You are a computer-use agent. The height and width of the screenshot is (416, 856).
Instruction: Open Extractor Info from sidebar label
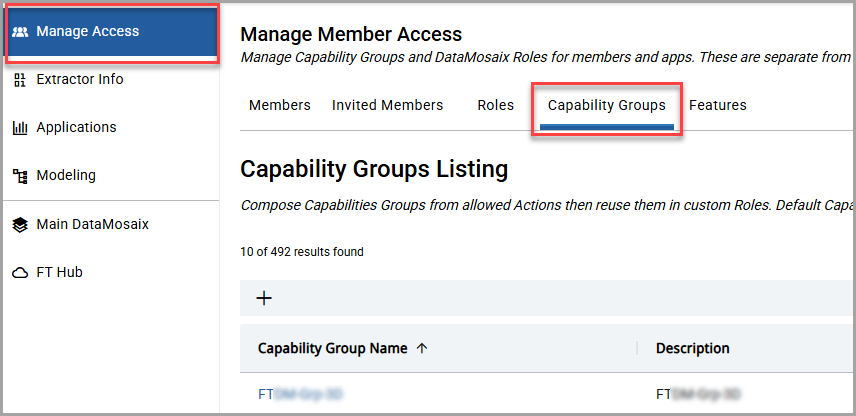[x=80, y=80]
